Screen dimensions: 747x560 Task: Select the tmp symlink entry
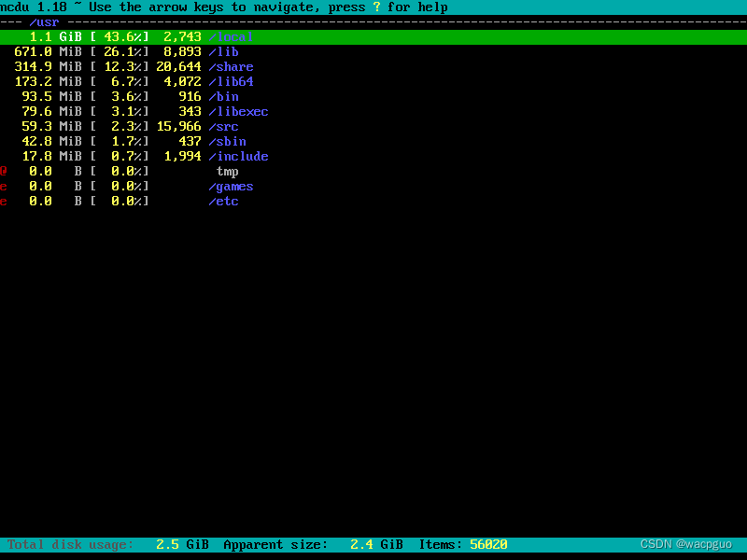click(226, 172)
